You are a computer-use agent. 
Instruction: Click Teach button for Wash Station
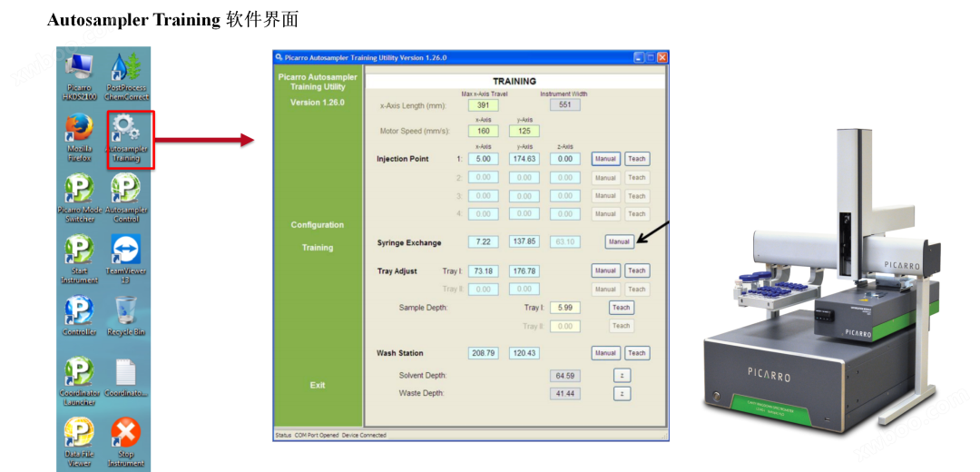coord(637,353)
